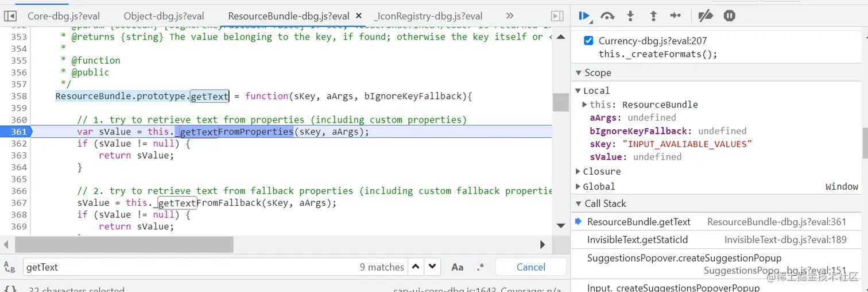Click "9 matches" count text
The height and width of the screenshot is (292, 868).
point(382,267)
